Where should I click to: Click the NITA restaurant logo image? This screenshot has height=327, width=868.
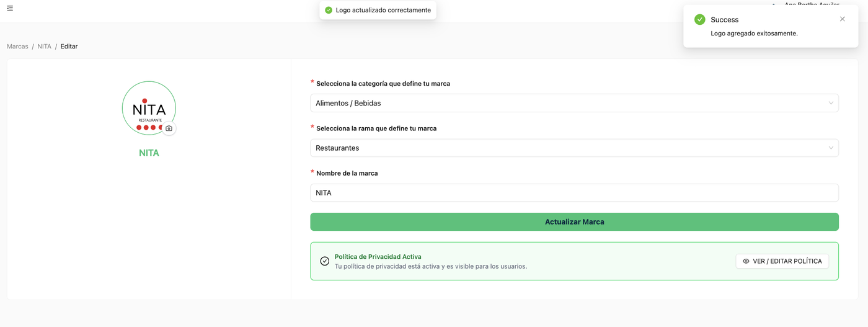[x=149, y=108]
